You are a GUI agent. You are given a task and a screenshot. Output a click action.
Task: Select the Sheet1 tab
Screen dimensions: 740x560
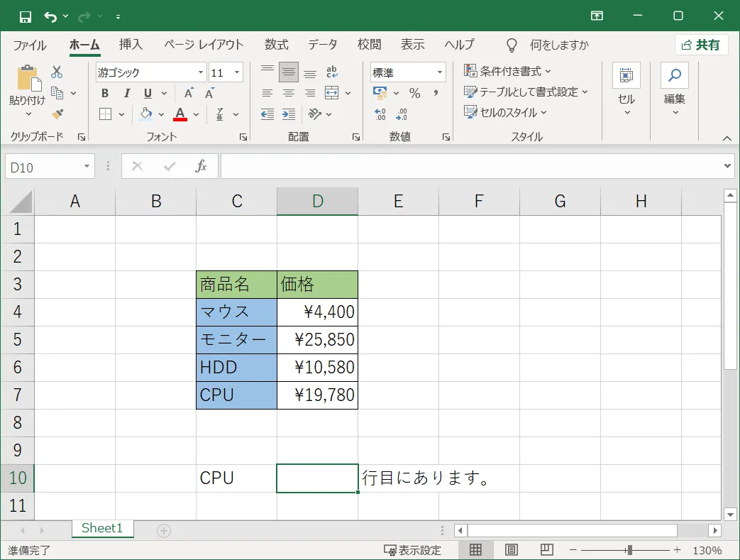102,528
